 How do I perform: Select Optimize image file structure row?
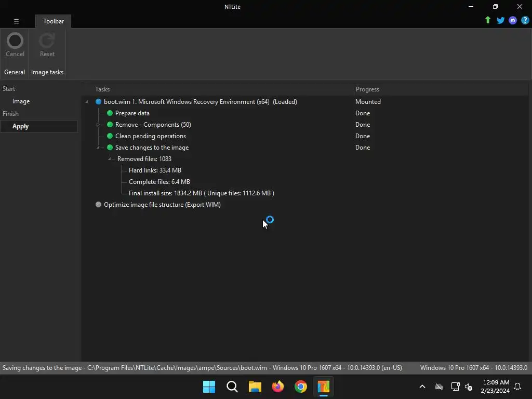(x=162, y=205)
